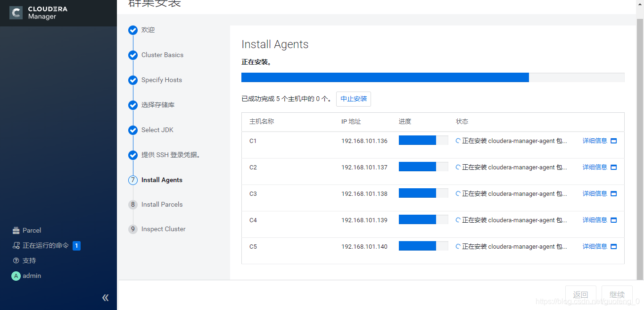This screenshot has height=310, width=644.
Task: Click the checkmark icon for Specify Hosts
Action: click(x=133, y=80)
